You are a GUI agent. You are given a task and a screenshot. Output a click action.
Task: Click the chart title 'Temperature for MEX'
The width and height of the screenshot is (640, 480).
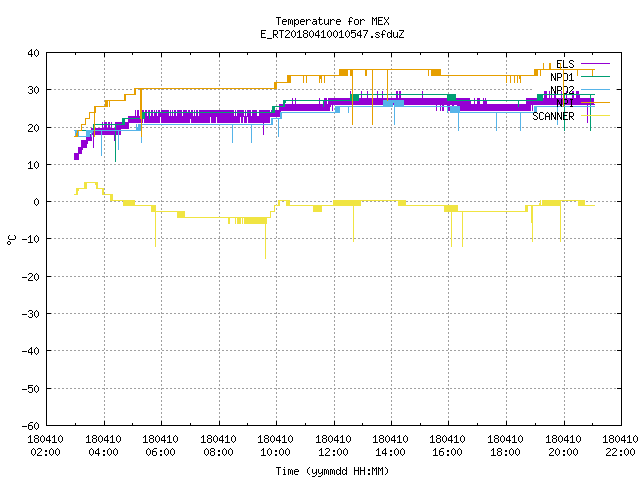coord(332,21)
